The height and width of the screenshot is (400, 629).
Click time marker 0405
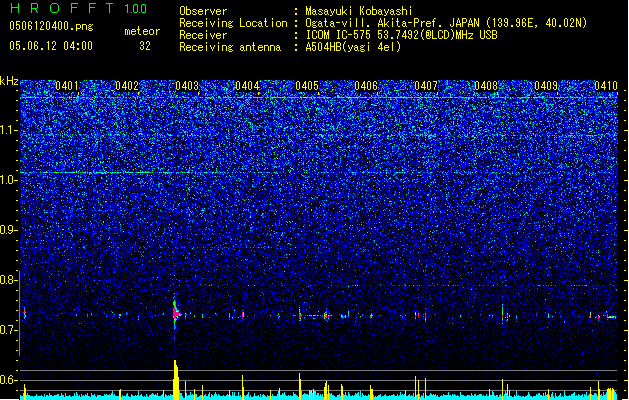tap(307, 86)
